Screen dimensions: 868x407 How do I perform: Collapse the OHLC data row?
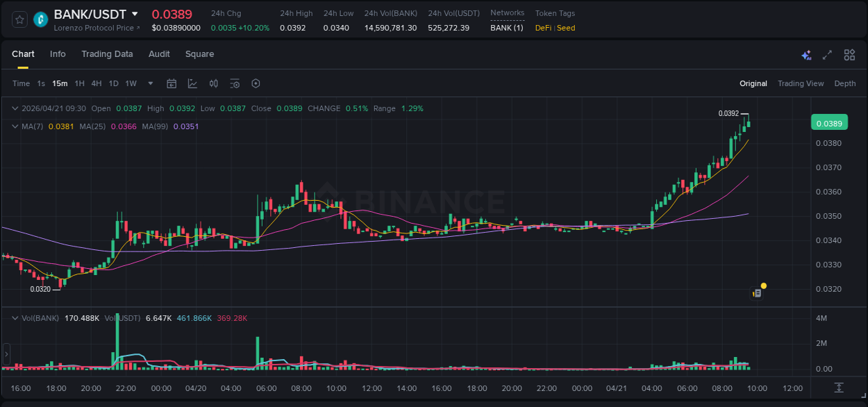pos(15,108)
